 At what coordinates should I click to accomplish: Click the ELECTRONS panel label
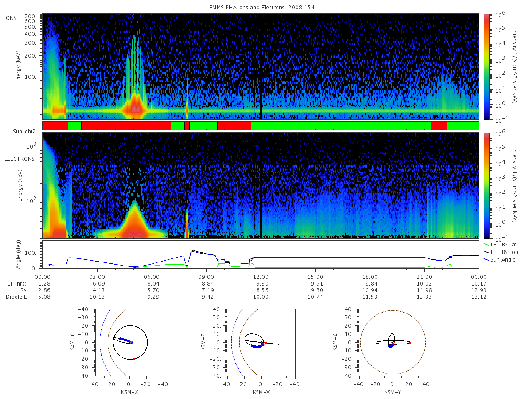point(19,159)
